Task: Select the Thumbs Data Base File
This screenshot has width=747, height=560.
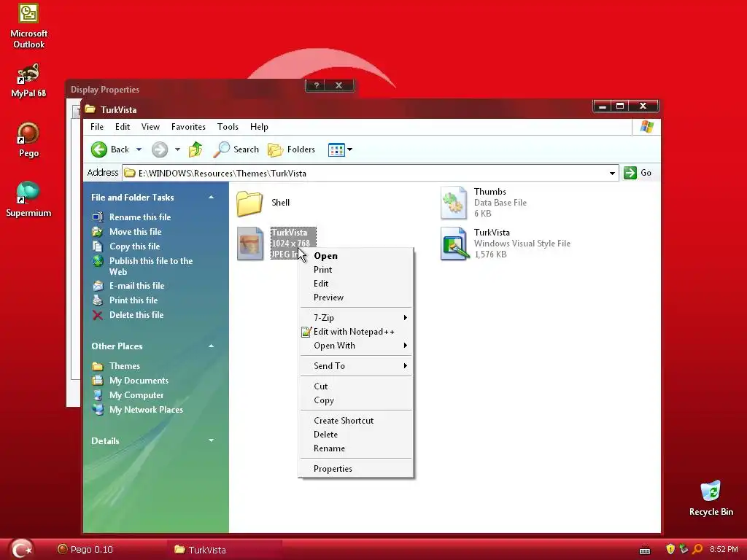Action: pyautogui.click(x=484, y=203)
